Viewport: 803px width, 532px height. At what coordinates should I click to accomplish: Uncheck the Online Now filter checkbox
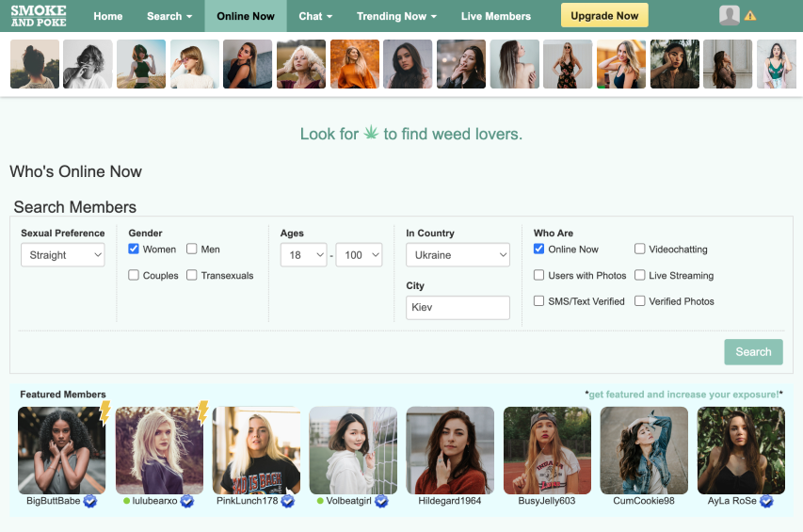[x=538, y=249]
